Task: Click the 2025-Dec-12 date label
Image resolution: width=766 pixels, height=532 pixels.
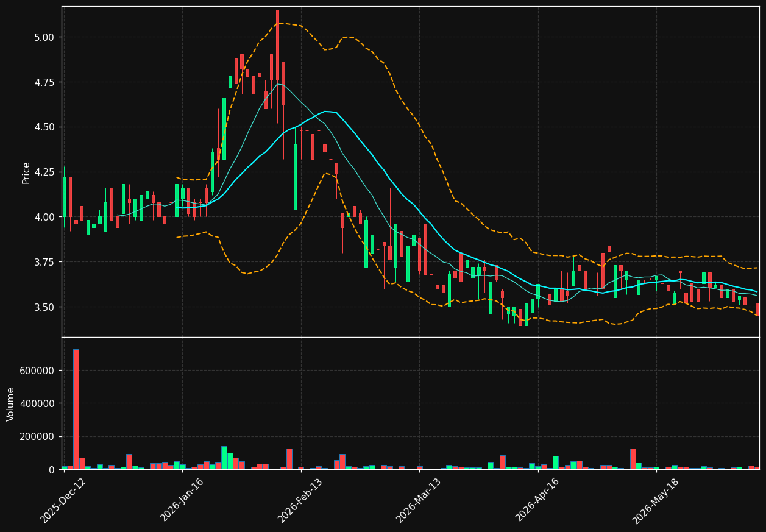Action: pos(63,501)
